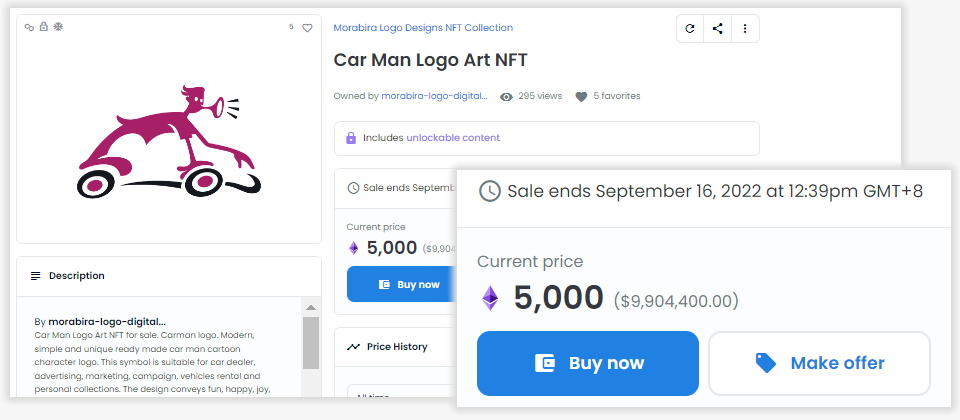Click the padlock icon above the image
The image size is (960, 420).
43,27
